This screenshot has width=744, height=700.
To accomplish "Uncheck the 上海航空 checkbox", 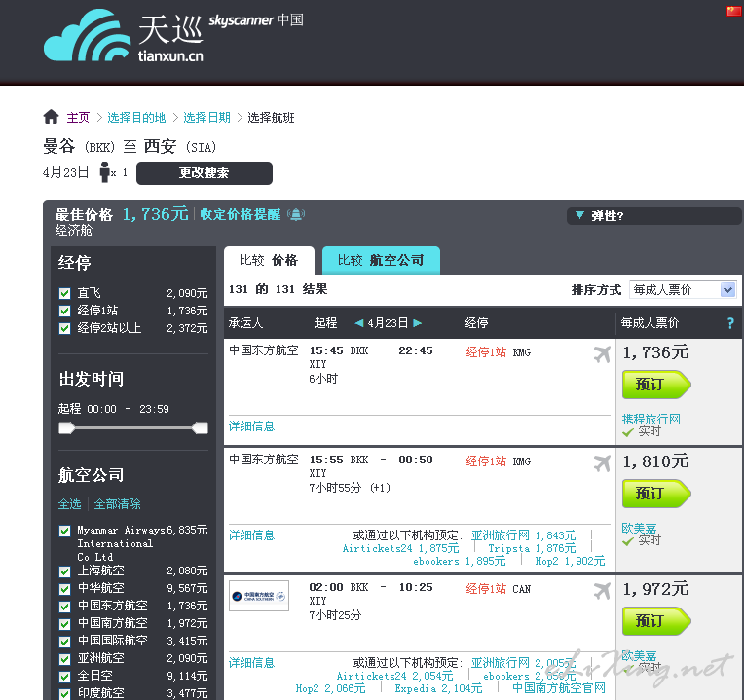I will (x=64, y=571).
